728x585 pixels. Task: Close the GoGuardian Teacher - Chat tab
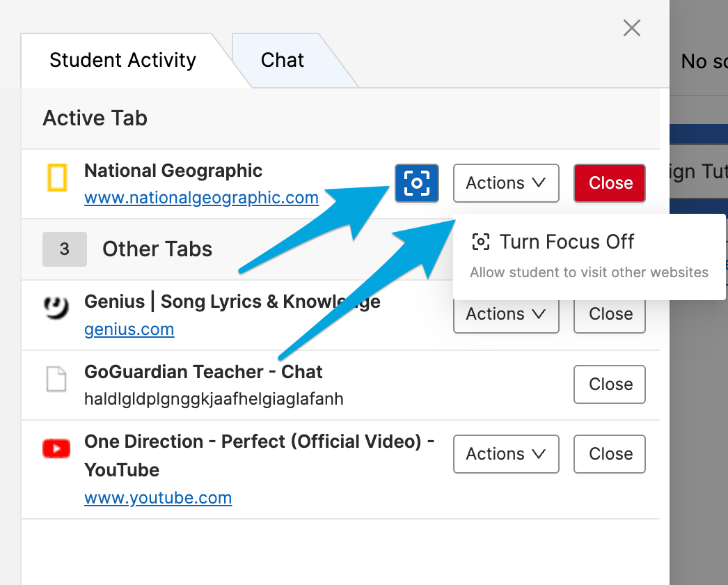click(x=610, y=384)
